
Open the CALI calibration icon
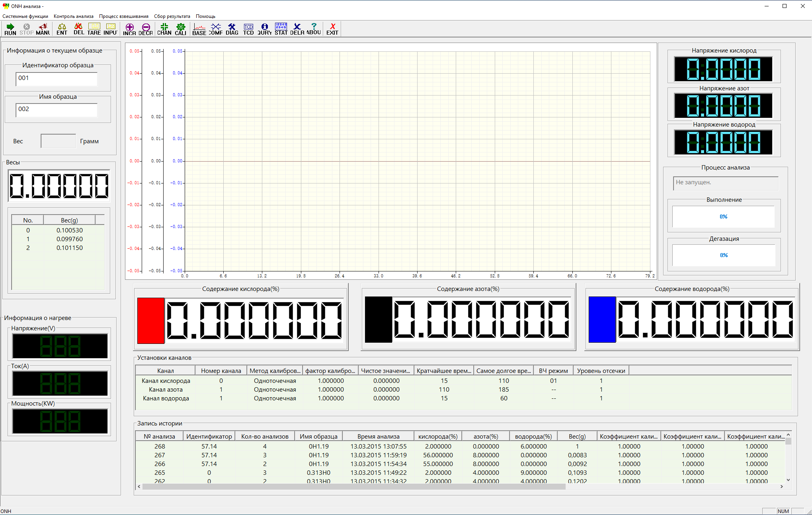(180, 29)
